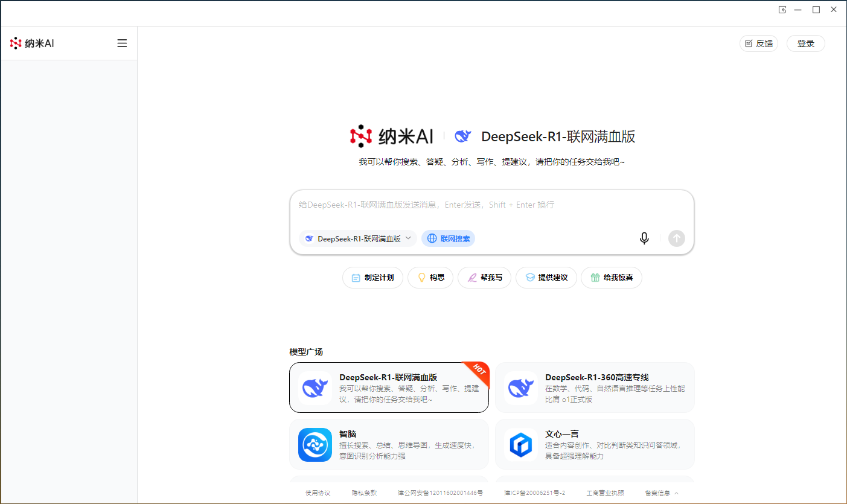This screenshot has height=504, width=847.
Task: Choose the 构思 brainstorm chip
Action: (x=430, y=278)
